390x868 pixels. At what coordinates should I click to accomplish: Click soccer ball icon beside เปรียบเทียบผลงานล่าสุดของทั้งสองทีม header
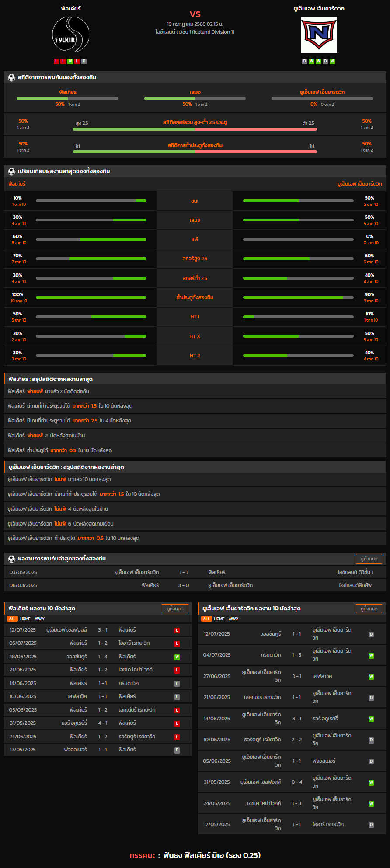coord(12,171)
